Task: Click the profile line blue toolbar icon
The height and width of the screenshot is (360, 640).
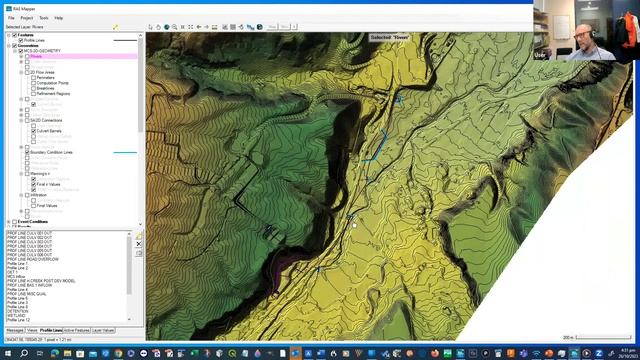Action: (x=250, y=27)
